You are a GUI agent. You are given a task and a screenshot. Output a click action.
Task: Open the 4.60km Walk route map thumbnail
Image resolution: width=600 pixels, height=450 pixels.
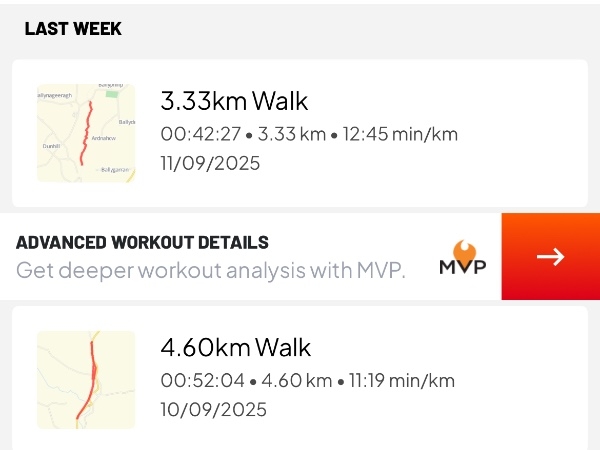[85, 380]
